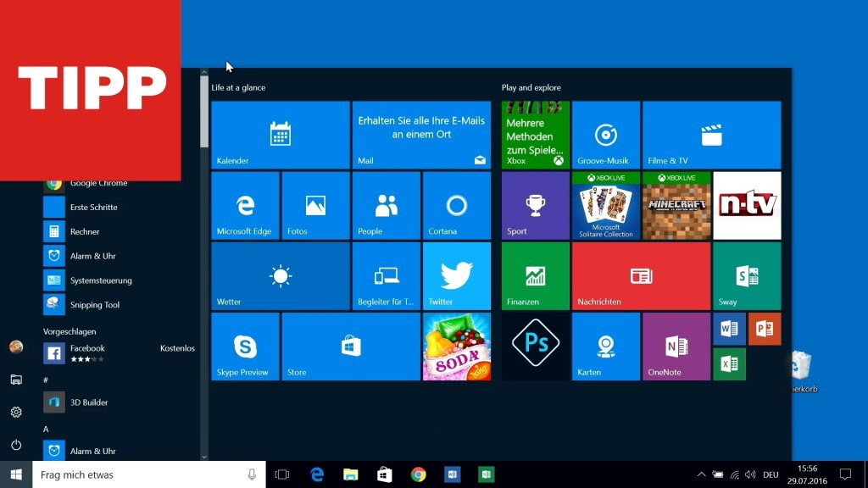This screenshot has height=488, width=868.
Task: Open the Action Center notifications icon
Action: (x=845, y=474)
